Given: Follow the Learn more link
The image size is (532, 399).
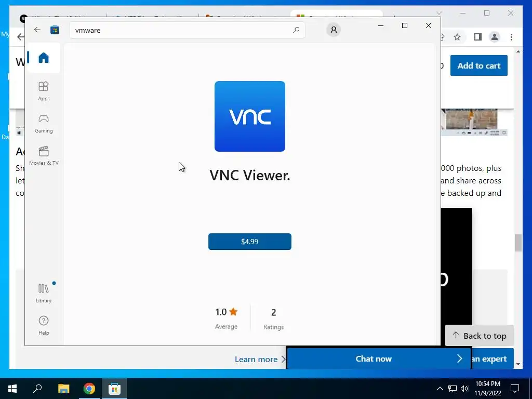Looking at the screenshot, I should [260, 360].
